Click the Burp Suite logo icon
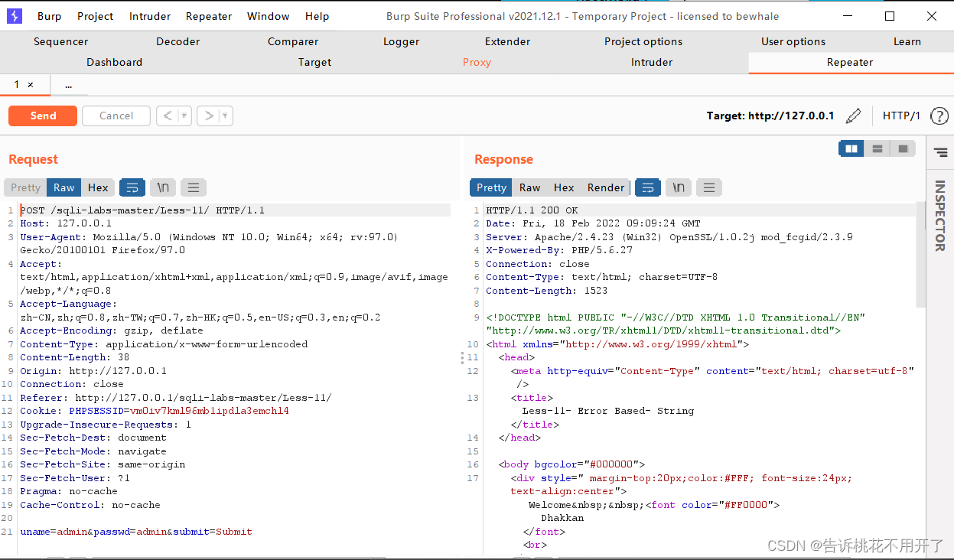This screenshot has width=954, height=560. tap(15, 16)
